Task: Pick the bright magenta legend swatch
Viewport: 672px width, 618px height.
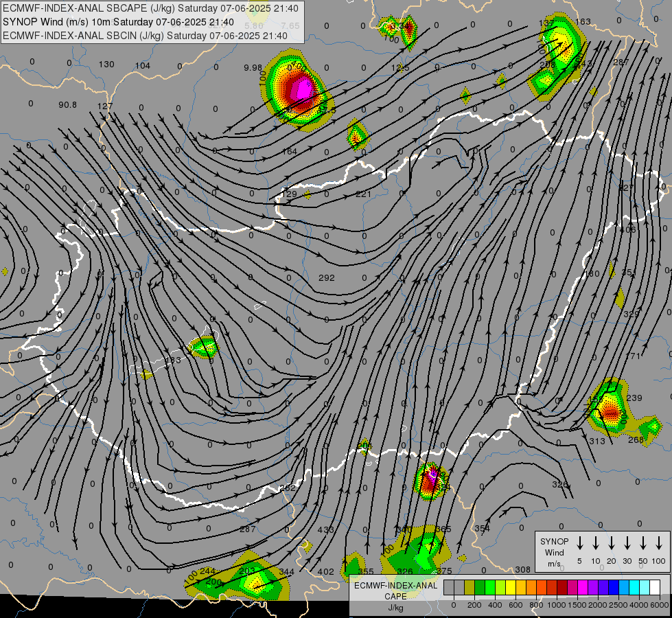Action: point(583,588)
